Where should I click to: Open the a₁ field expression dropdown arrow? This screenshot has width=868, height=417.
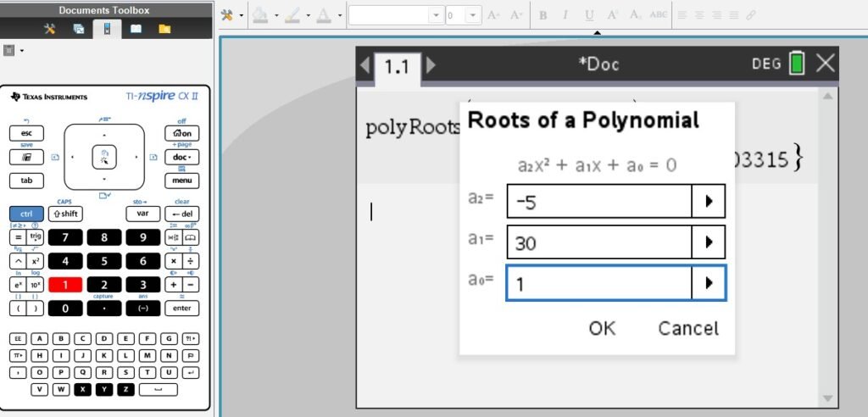709,242
